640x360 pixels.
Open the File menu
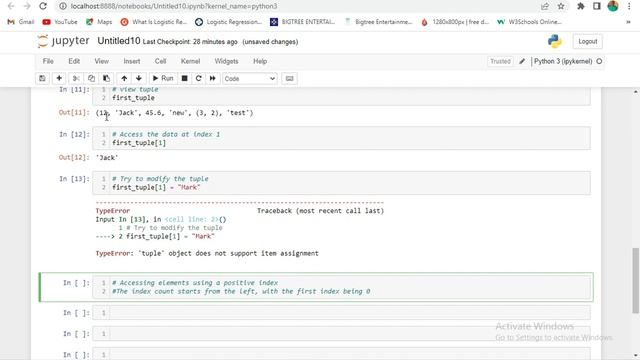coord(48,61)
